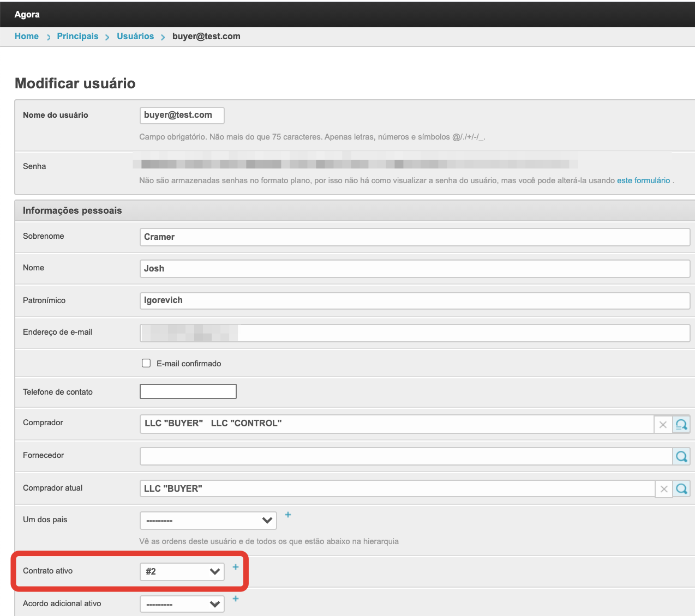Go to Home in the breadcrumb
Screen dimensions: 695x616
pyautogui.click(x=27, y=37)
